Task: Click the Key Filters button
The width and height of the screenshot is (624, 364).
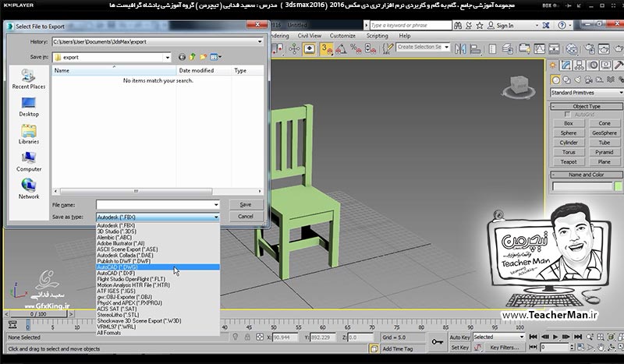Action: tap(504, 348)
